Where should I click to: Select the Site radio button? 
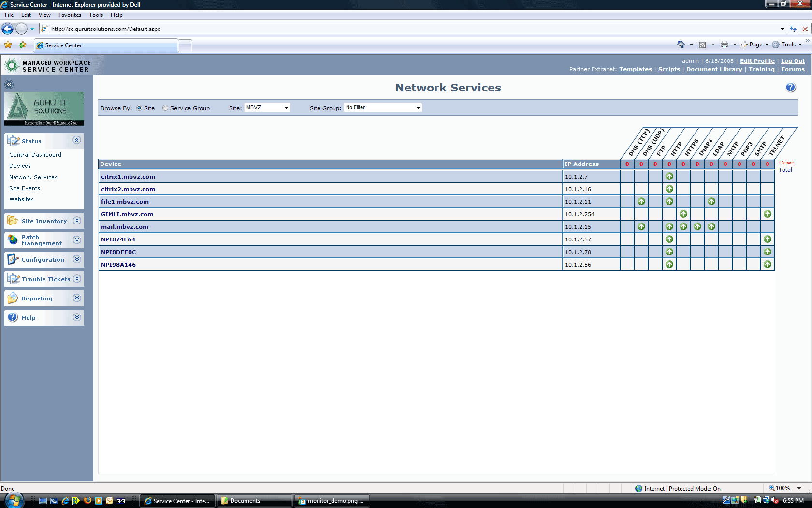point(139,108)
